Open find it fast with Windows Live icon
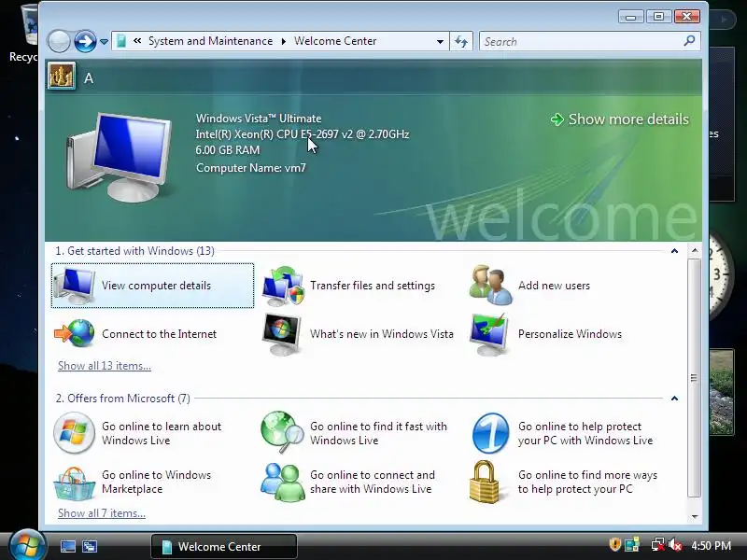The height and width of the screenshot is (560, 747). click(x=282, y=432)
